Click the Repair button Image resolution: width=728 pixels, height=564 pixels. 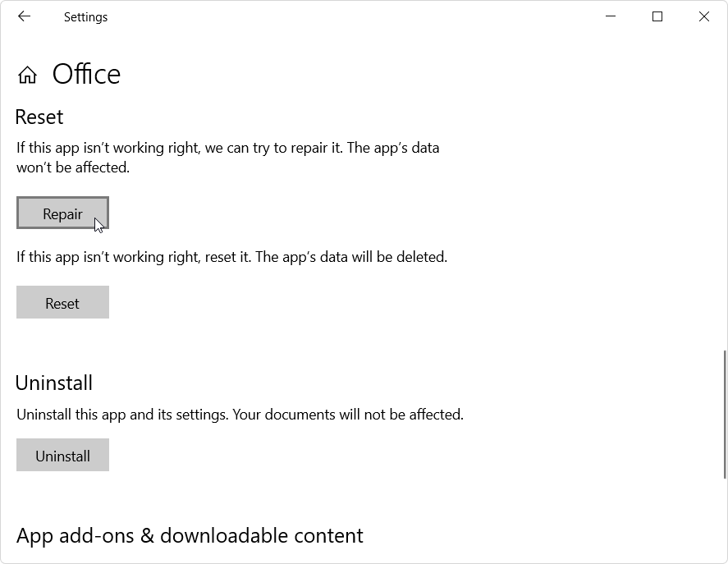click(x=62, y=213)
